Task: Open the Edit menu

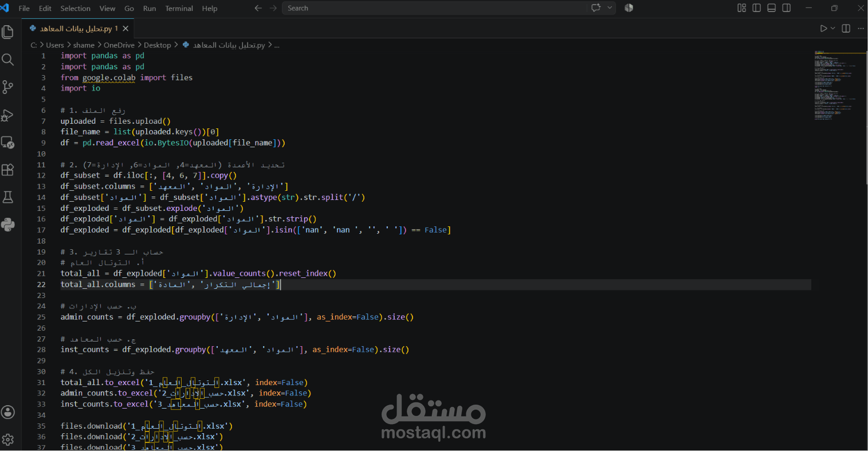Action: pos(45,9)
